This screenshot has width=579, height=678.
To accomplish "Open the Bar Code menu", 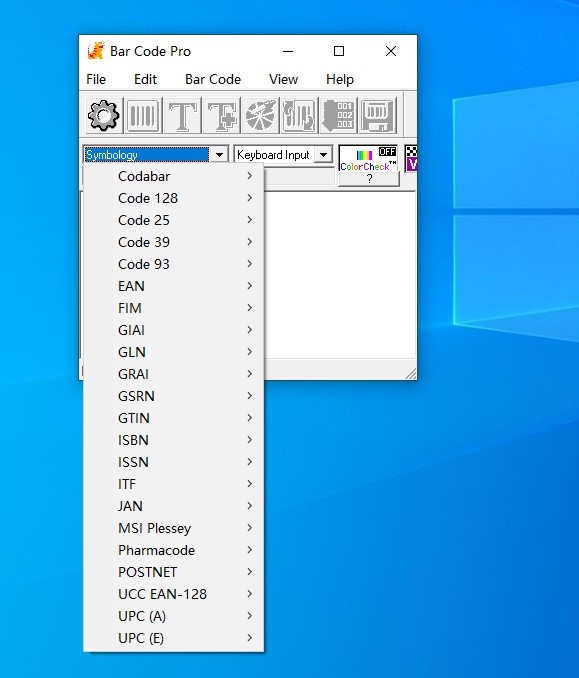I will click(213, 79).
